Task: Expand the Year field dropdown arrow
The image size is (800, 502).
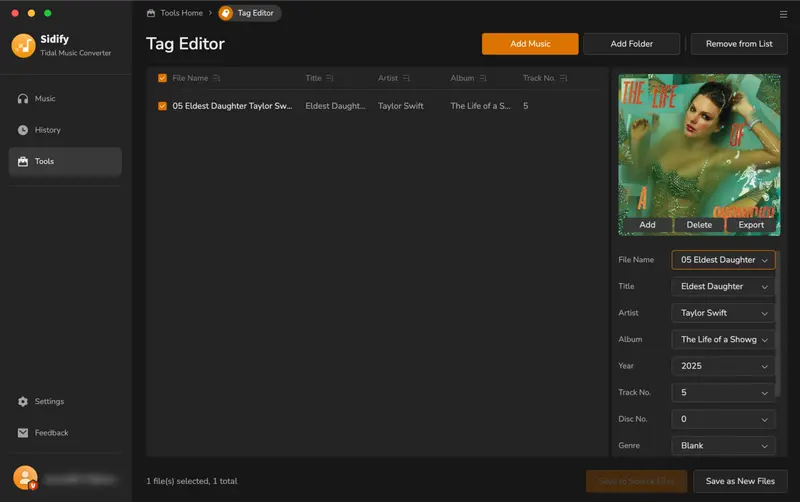Action: coord(764,366)
